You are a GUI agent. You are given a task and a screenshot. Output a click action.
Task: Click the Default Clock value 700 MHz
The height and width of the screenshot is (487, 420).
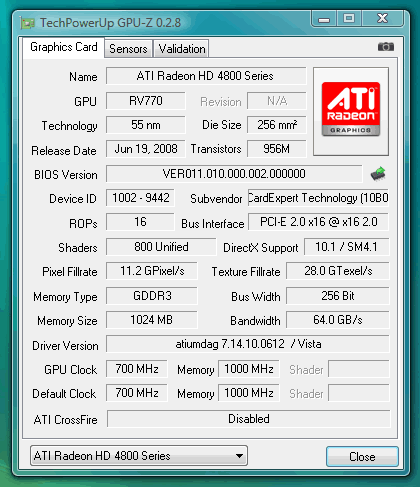137,393
